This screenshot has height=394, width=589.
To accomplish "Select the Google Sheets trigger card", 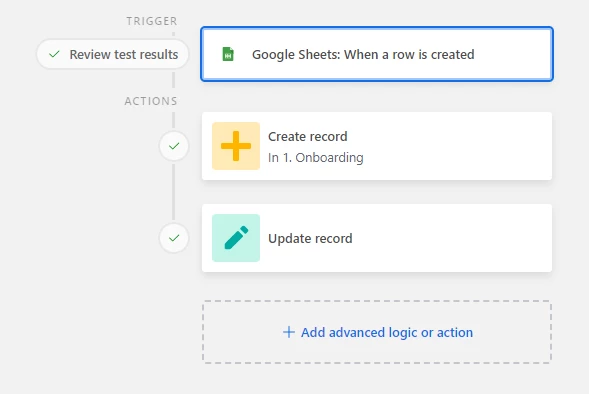I will 377,54.
